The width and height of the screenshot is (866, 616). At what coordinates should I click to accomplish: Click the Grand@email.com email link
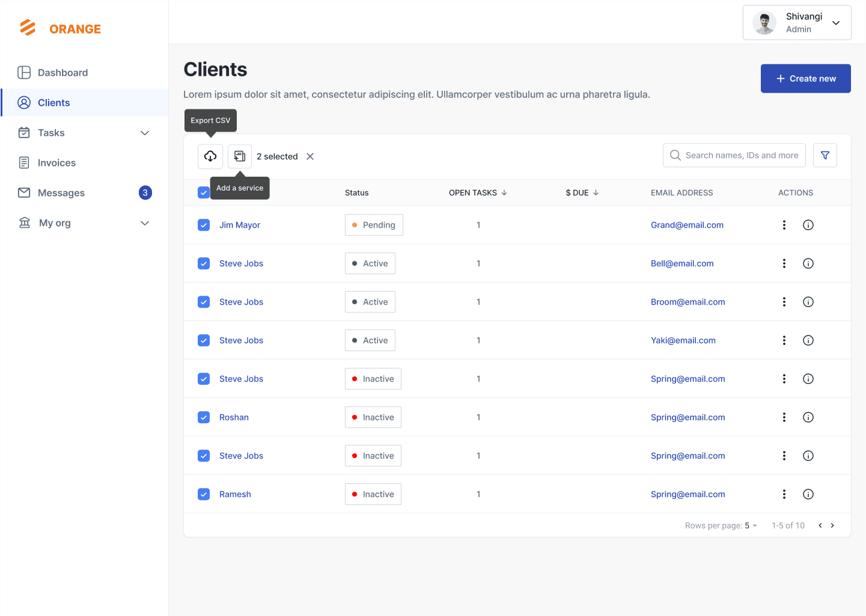(687, 225)
